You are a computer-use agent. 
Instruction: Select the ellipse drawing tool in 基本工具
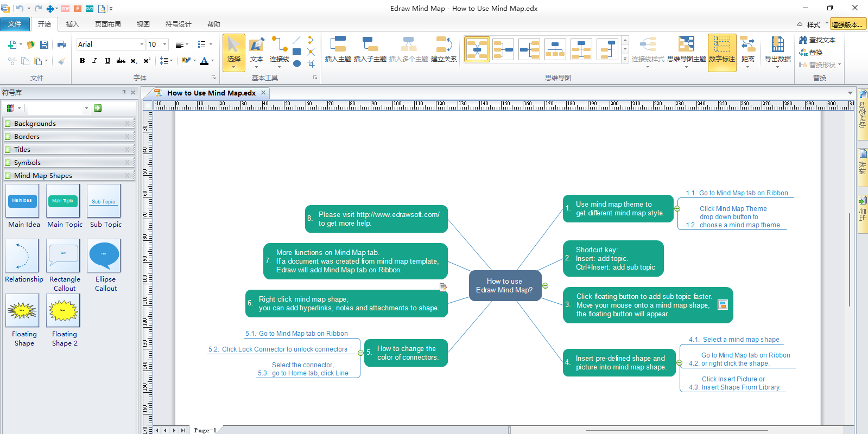[x=297, y=63]
